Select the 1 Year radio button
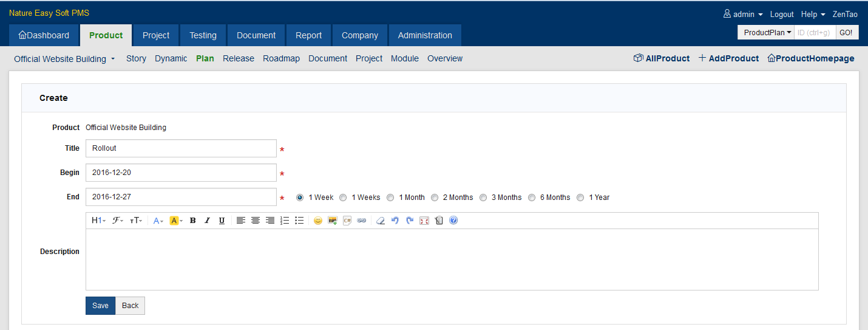Viewport: 868px width, 330px height. [x=581, y=198]
